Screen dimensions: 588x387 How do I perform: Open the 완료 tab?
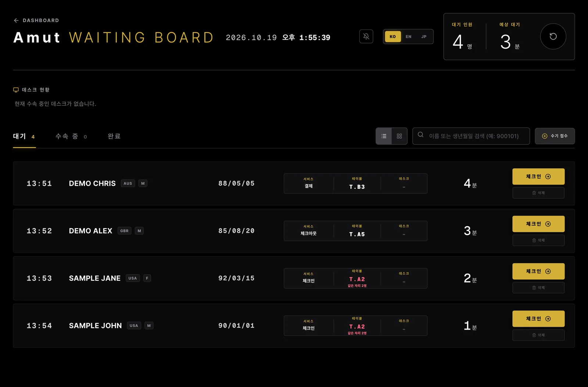pos(114,136)
